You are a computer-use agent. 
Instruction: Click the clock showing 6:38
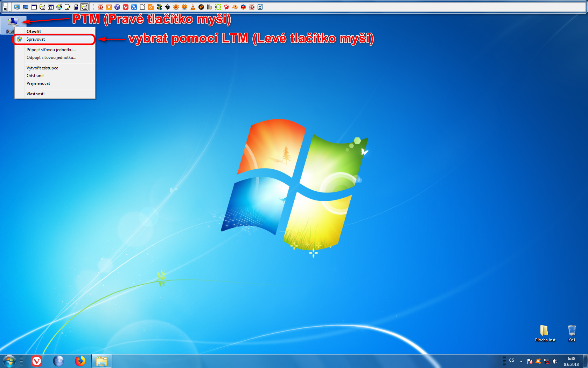pyautogui.click(x=571, y=361)
